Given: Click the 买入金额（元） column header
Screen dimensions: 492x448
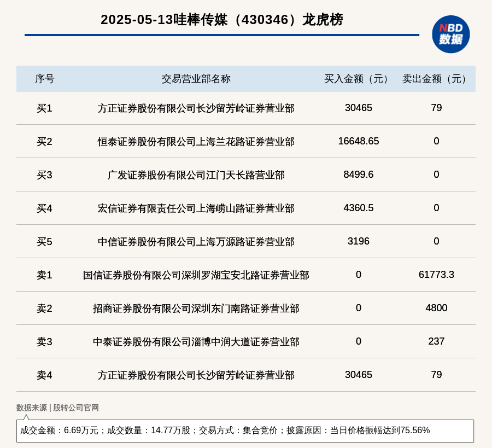Looking at the screenshot, I should pyautogui.click(x=358, y=79).
